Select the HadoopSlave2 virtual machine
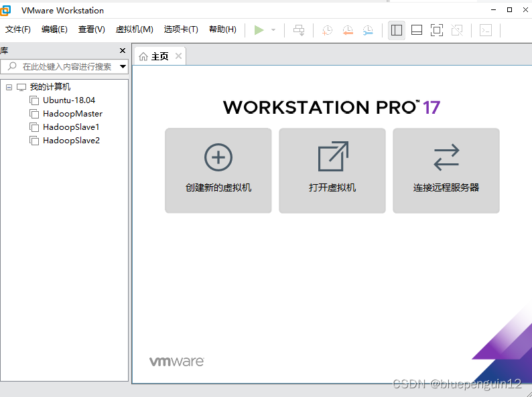This screenshot has width=532, height=397. click(71, 141)
